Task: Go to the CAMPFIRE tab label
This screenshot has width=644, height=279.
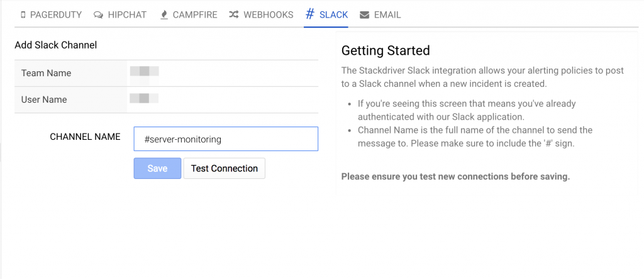Action: point(195,14)
